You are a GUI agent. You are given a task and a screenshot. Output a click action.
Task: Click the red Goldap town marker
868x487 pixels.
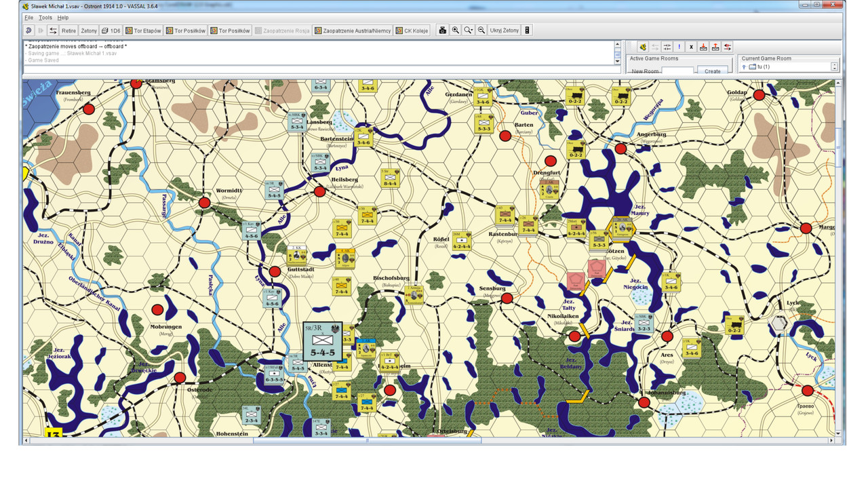pyautogui.click(x=759, y=95)
